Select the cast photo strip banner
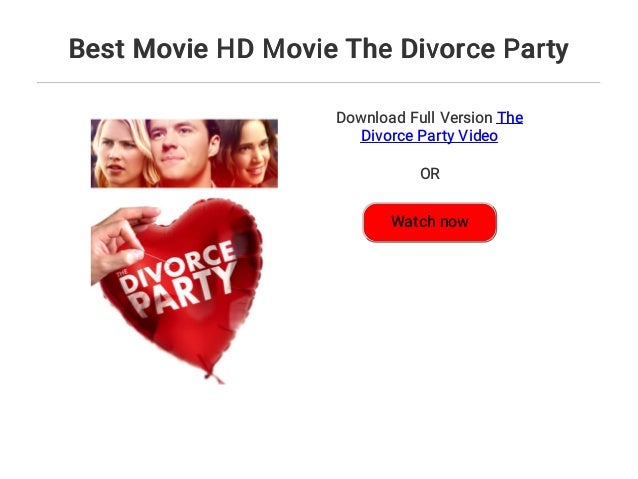638x479 pixels. [x=184, y=153]
